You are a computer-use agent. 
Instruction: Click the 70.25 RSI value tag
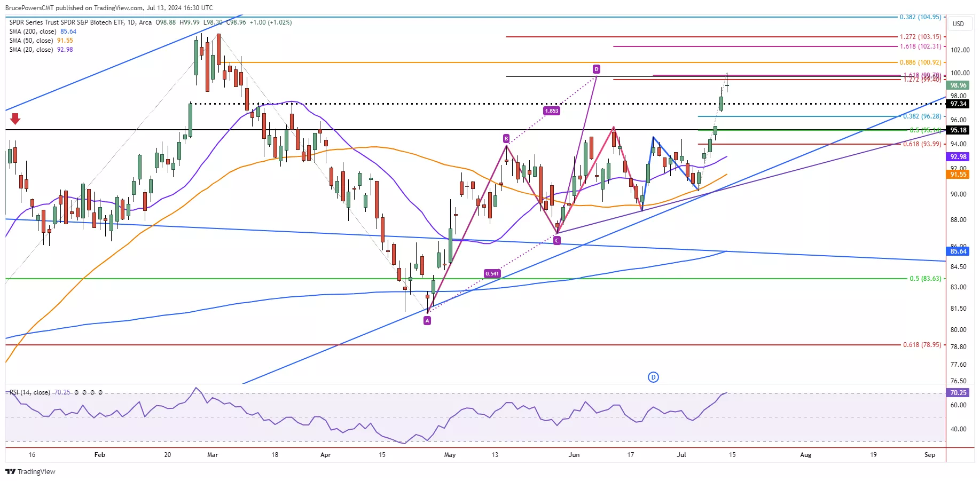tap(958, 392)
